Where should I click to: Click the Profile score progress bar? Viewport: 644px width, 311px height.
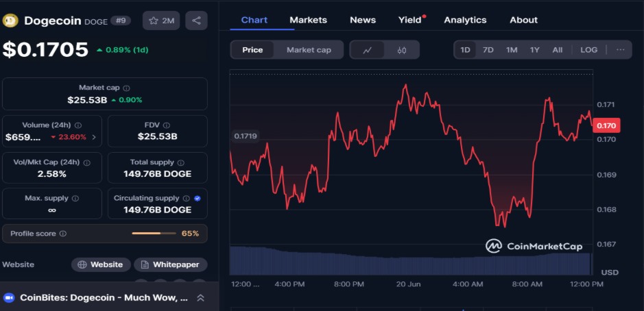click(x=154, y=234)
